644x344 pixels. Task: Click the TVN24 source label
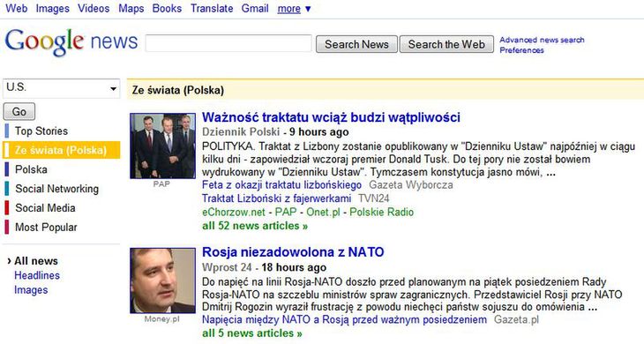point(373,198)
